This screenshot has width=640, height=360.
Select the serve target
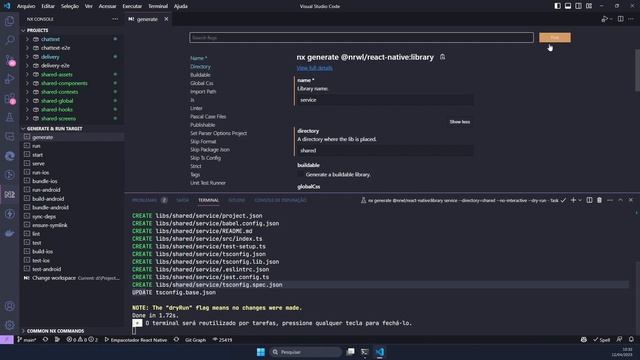(38, 163)
